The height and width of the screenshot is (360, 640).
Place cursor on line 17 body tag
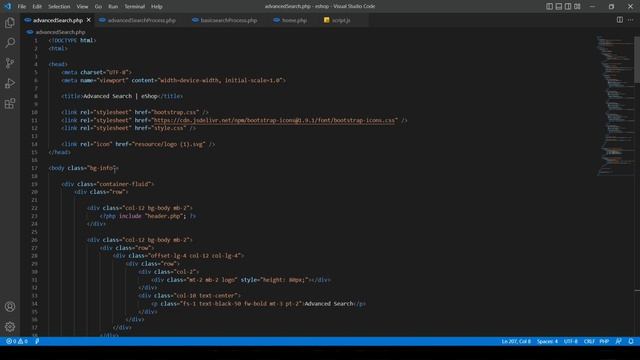click(x=84, y=168)
